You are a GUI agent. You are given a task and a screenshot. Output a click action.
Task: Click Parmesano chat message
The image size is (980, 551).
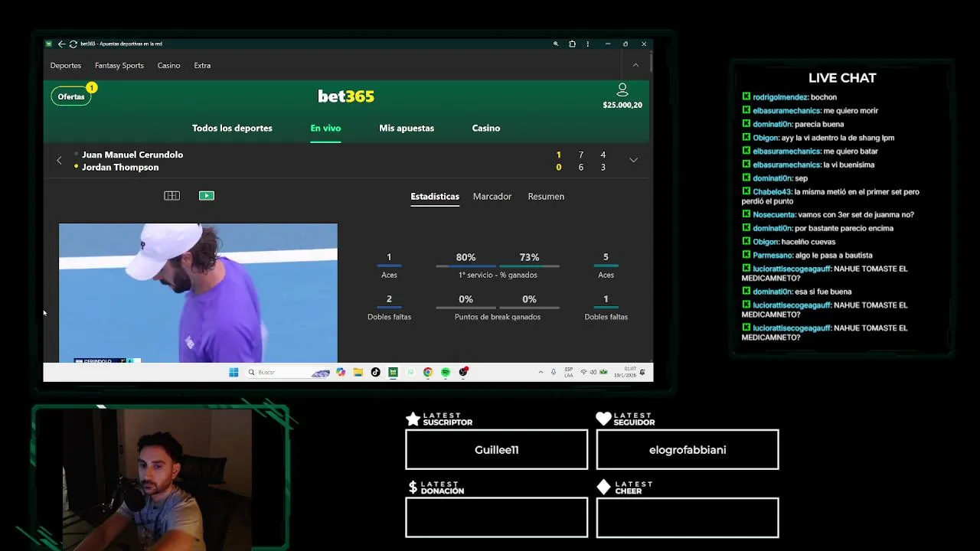tap(807, 256)
